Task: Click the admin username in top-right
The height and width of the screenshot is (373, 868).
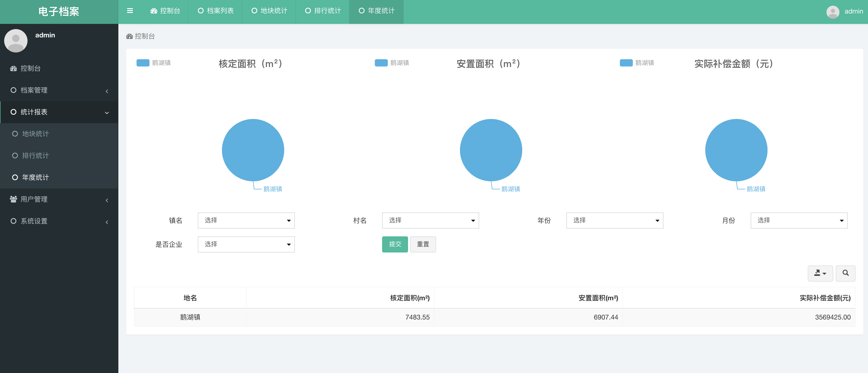Action: pyautogui.click(x=853, y=11)
